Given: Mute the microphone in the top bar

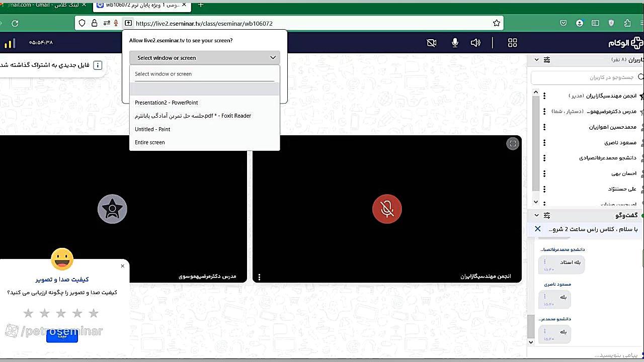Looking at the screenshot, I should coord(455,43).
